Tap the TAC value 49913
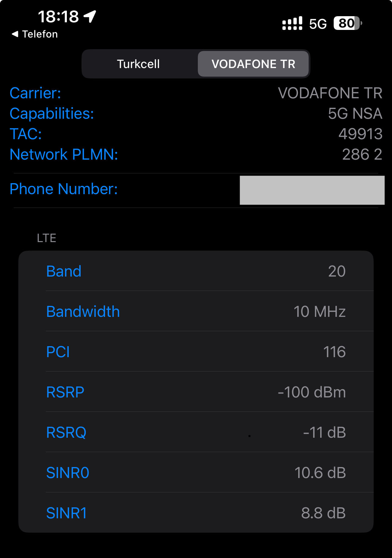The height and width of the screenshot is (558, 392). tap(360, 134)
